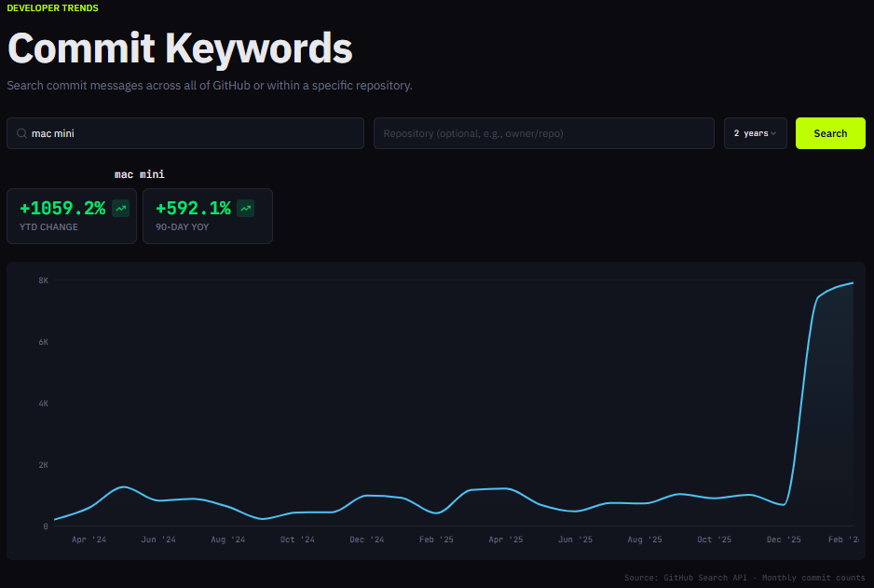The width and height of the screenshot is (874, 588).
Task: Click the 4K y-axis label
Action: (44, 403)
